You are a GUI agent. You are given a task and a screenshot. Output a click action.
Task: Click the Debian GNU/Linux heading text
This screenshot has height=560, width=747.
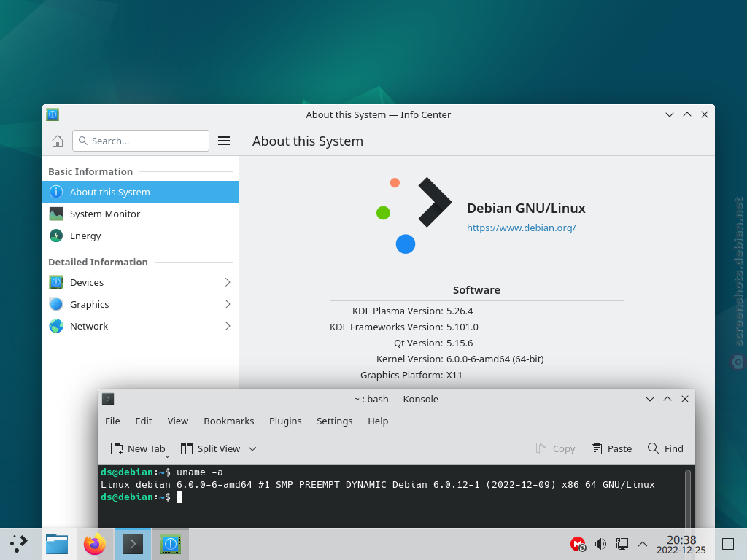pos(526,208)
